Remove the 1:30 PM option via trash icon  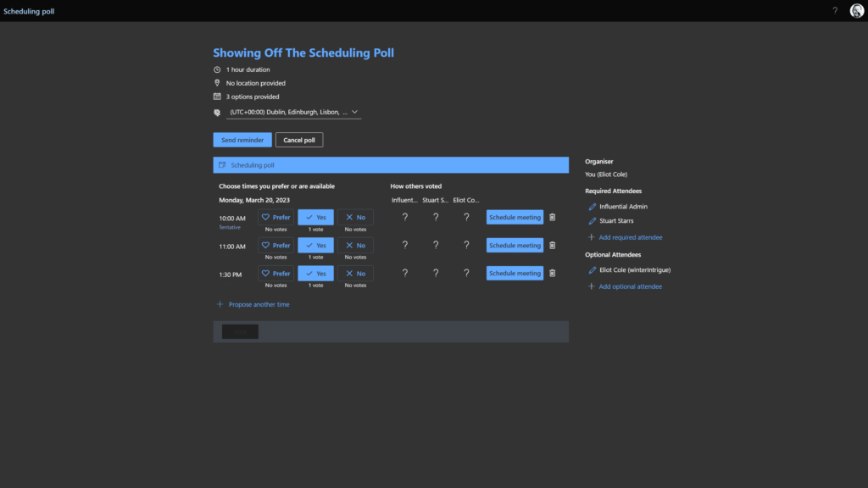tap(553, 274)
